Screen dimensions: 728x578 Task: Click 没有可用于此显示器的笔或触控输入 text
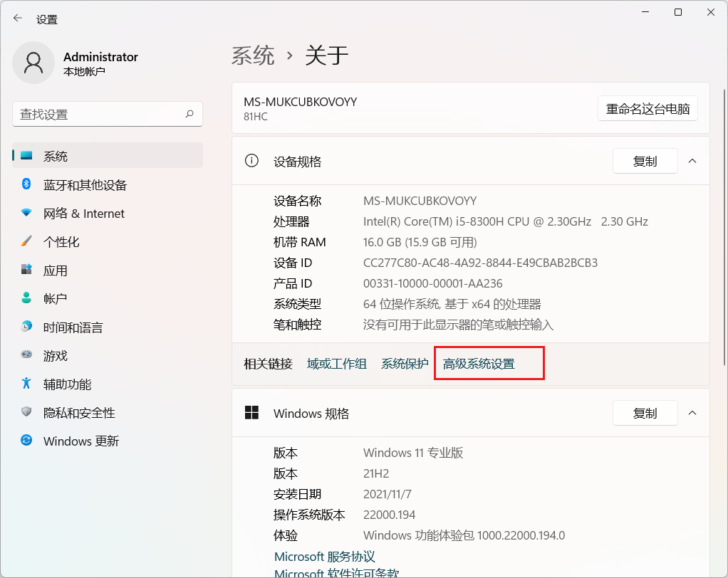tap(458, 325)
